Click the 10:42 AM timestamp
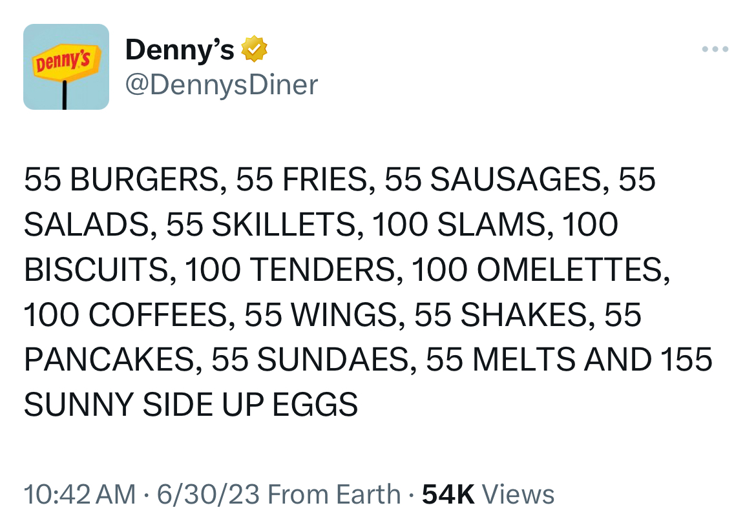Viewport: 756px width, 532px height. 79,495
